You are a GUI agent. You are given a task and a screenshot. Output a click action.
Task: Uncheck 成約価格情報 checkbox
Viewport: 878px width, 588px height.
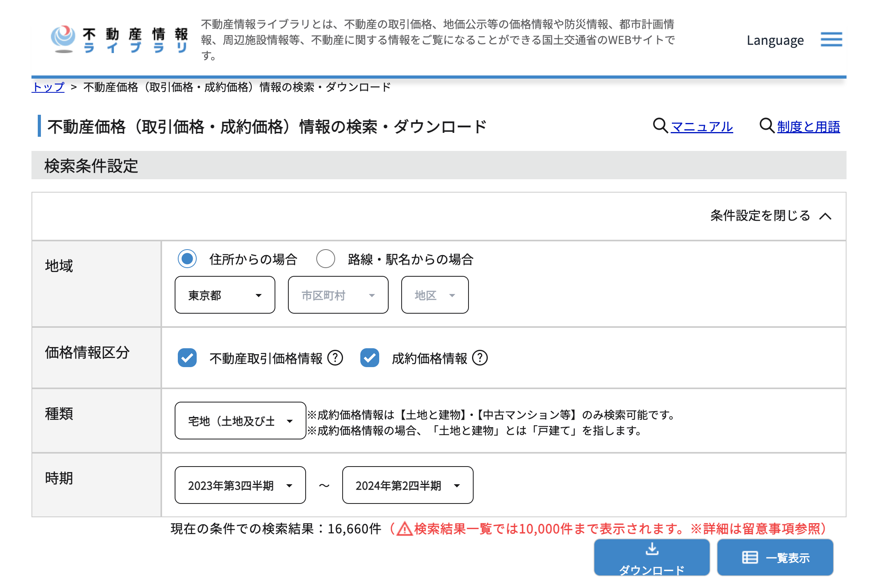(370, 358)
